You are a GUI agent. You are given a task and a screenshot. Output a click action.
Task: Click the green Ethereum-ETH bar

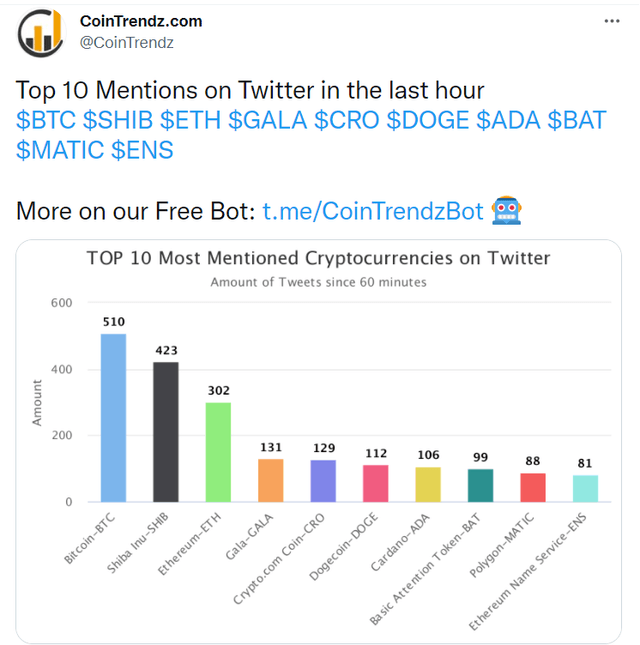(x=218, y=452)
